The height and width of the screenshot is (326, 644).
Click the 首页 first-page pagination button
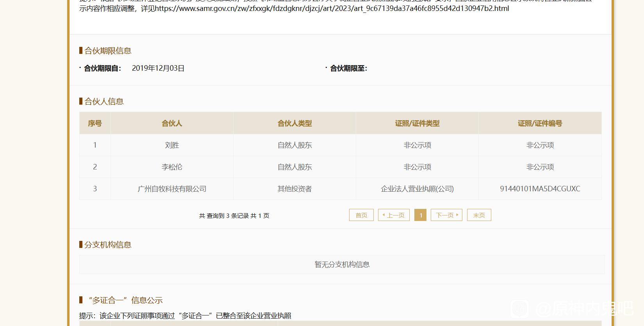(361, 215)
